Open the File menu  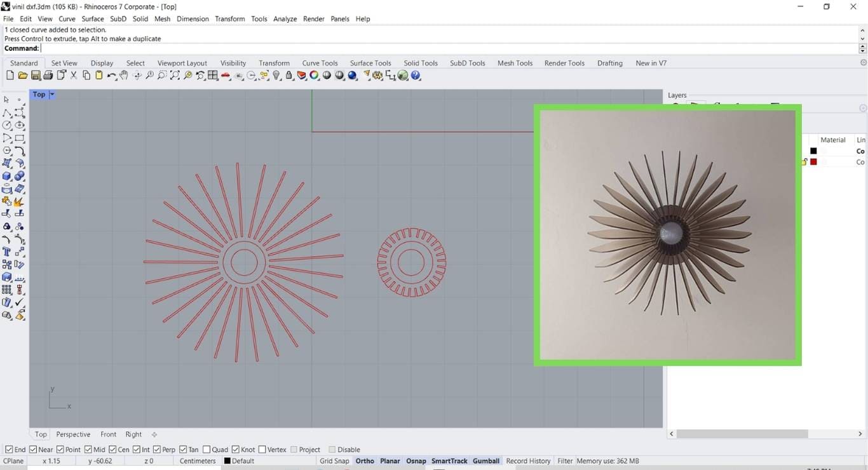pyautogui.click(x=8, y=19)
